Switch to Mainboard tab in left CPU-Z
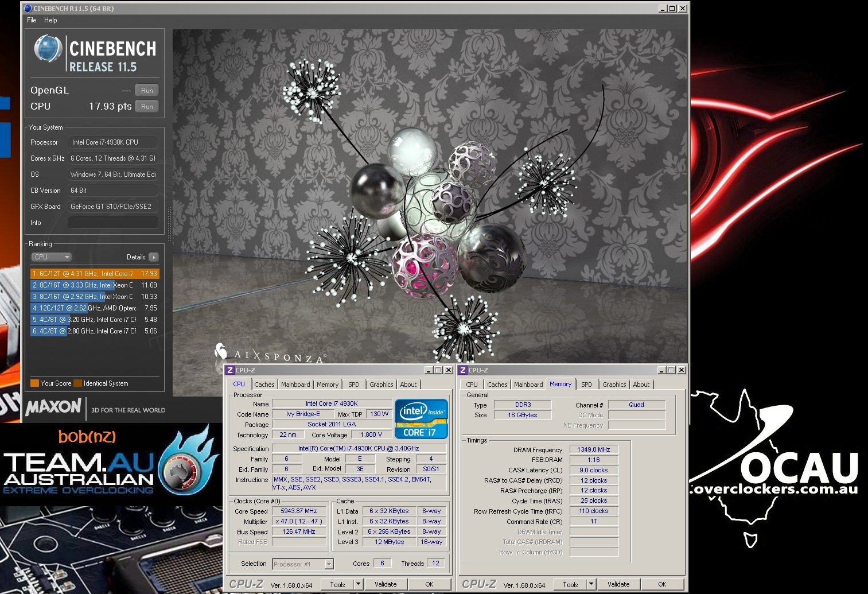The image size is (868, 594). [295, 385]
